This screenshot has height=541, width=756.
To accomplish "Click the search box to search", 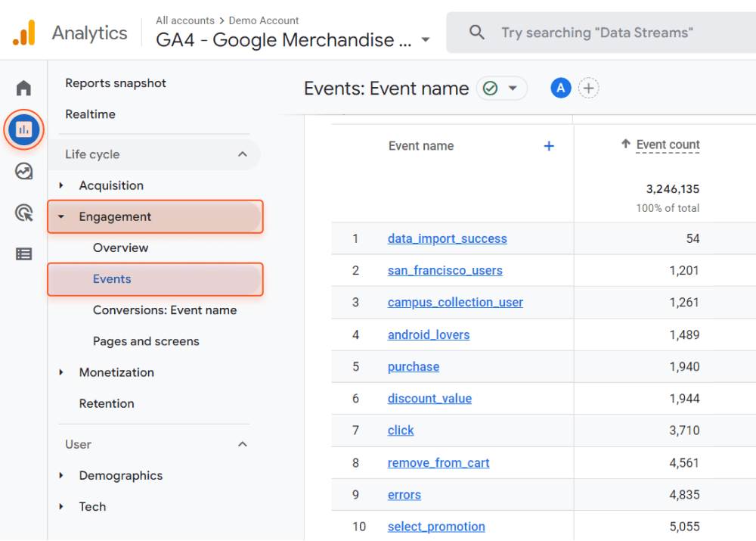I will (597, 33).
